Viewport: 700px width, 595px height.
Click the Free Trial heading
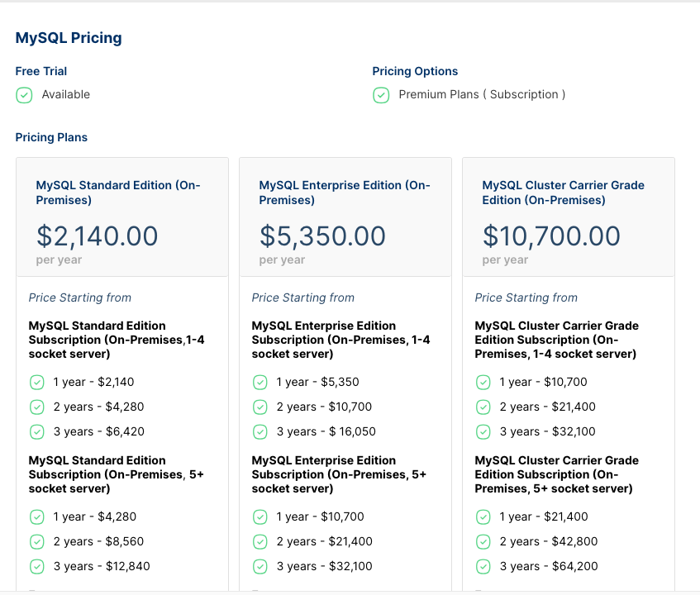[x=41, y=71]
